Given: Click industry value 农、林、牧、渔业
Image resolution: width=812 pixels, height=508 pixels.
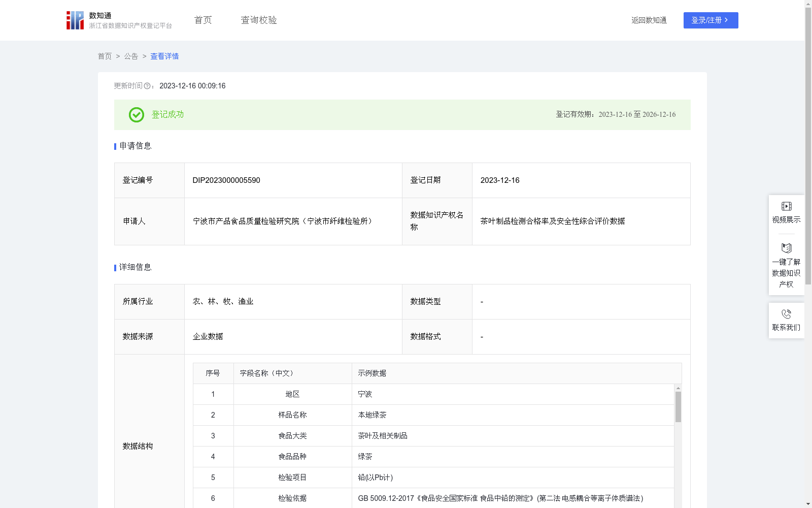Looking at the screenshot, I should click(223, 302).
